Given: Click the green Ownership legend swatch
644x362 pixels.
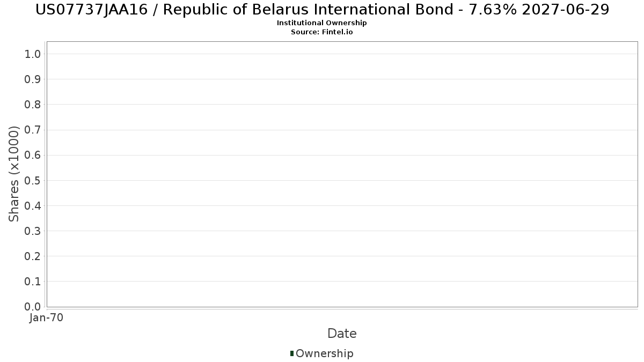Looking at the screenshot, I should 292,353.
